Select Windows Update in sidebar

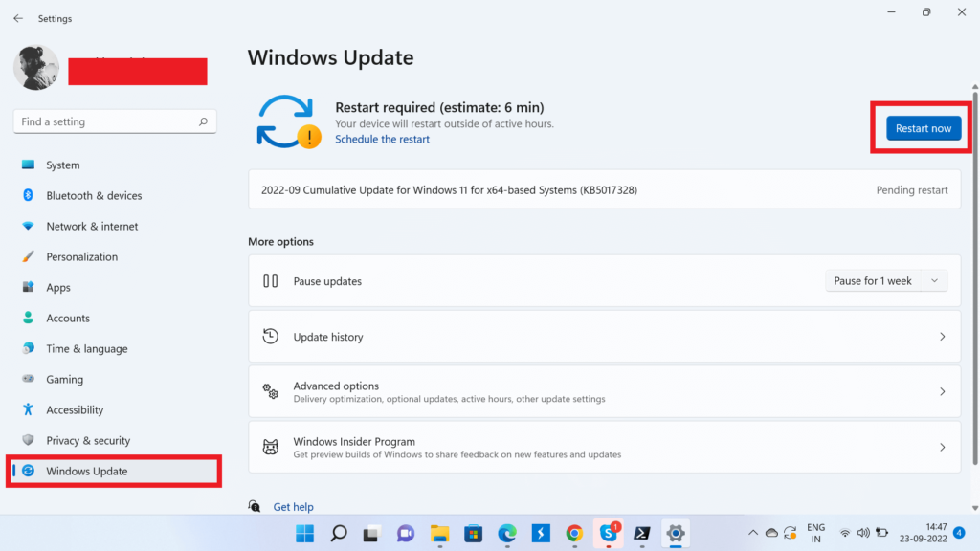114,471
